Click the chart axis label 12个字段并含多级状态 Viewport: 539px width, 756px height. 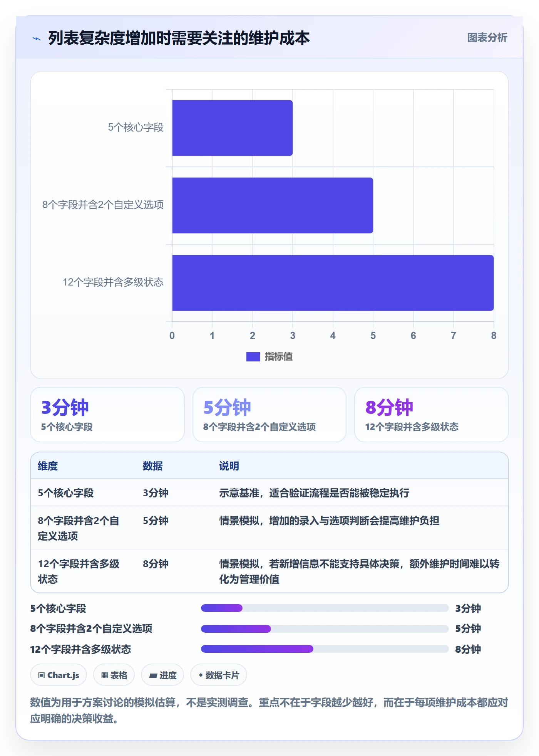tap(113, 282)
